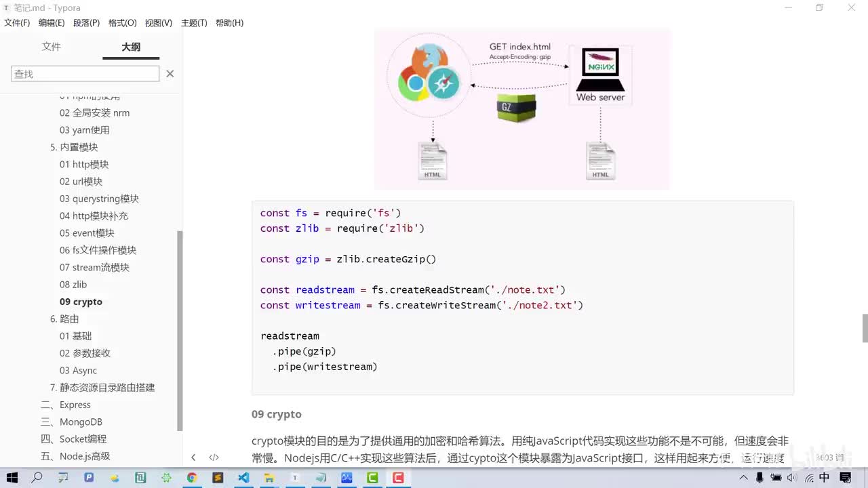
Task: Jump to outline item 04 http模块补充
Action: [94, 216]
